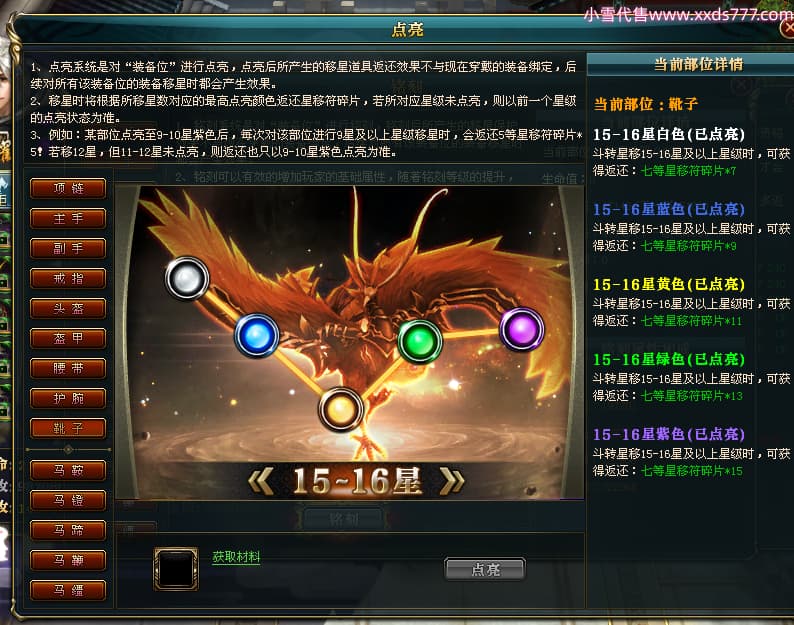Screen dimensions: 794x625
Task: Select the green star orb
Action: [420, 341]
